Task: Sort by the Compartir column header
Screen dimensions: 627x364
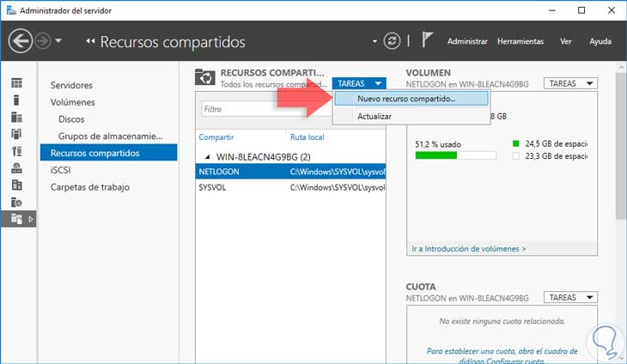Action: click(216, 137)
